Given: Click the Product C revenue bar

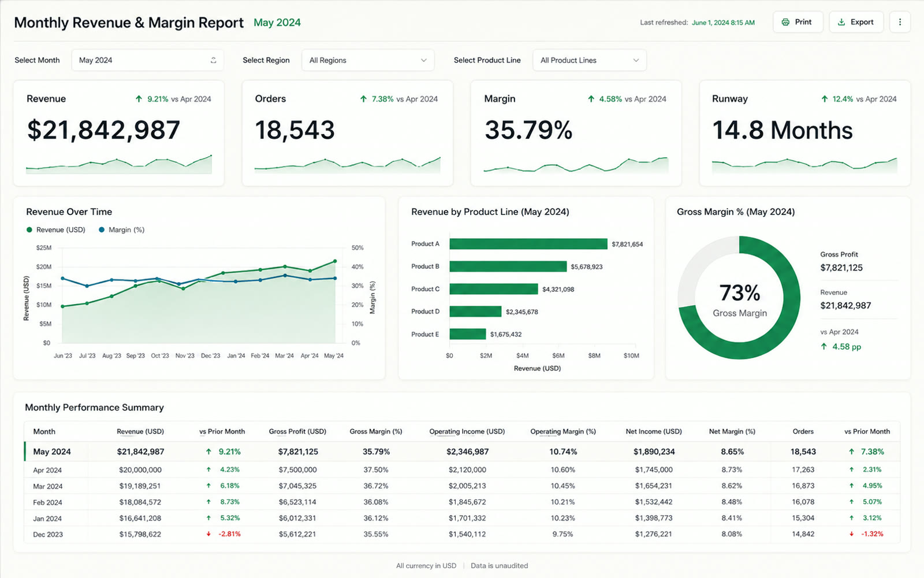Looking at the screenshot, I should tap(494, 289).
